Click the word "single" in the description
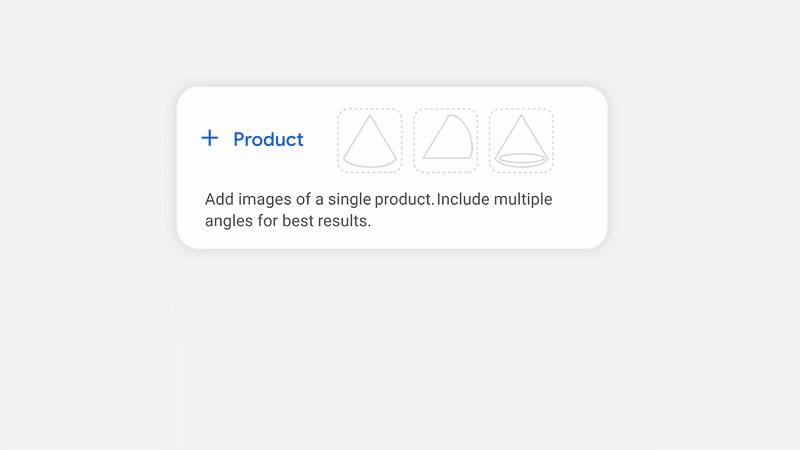 click(x=349, y=199)
